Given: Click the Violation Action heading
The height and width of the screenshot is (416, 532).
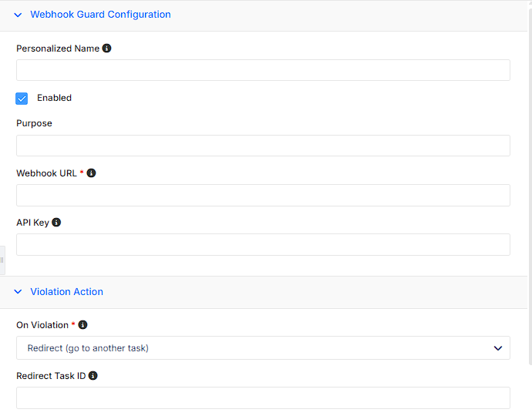Looking at the screenshot, I should point(67,292).
